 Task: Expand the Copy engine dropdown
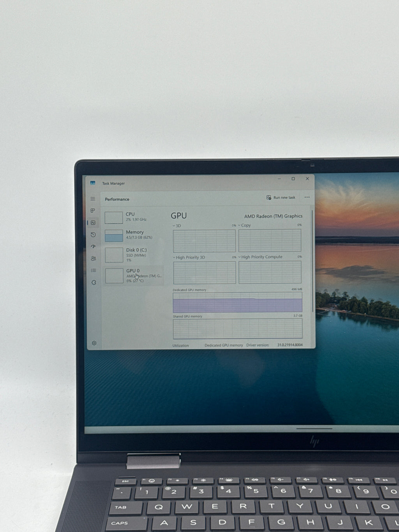[x=244, y=225]
